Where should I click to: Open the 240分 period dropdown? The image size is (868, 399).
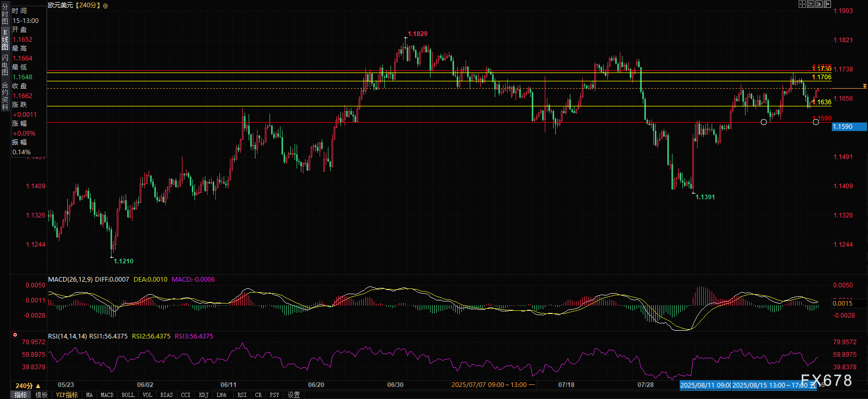coord(28,385)
